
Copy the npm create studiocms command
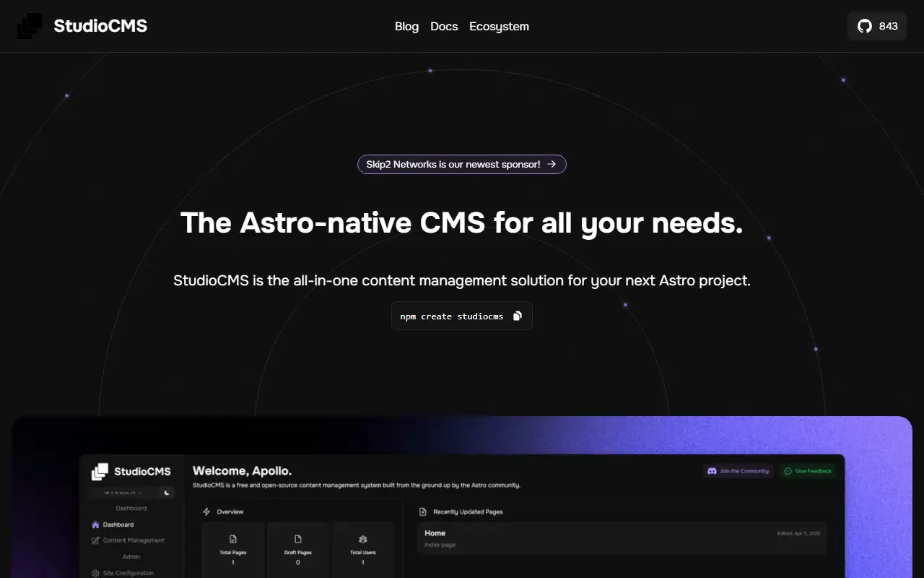(x=517, y=316)
